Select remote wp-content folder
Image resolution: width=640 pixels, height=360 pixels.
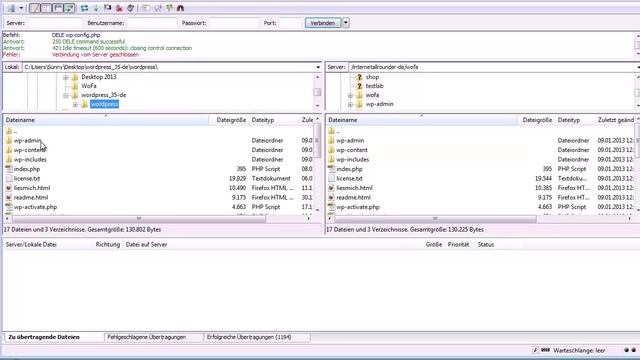coord(352,150)
